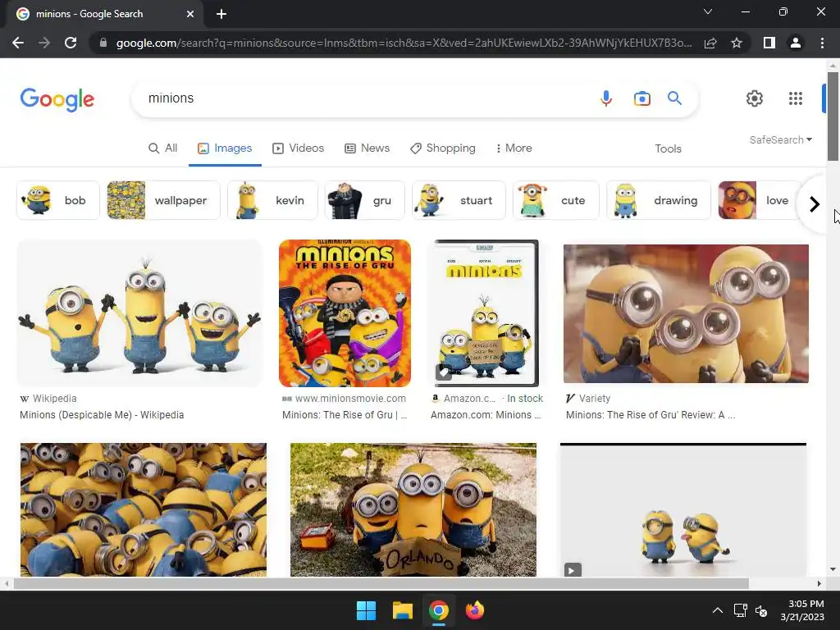Viewport: 840px width, 630px height.
Task: Open a new browser tab
Action: tap(221, 14)
